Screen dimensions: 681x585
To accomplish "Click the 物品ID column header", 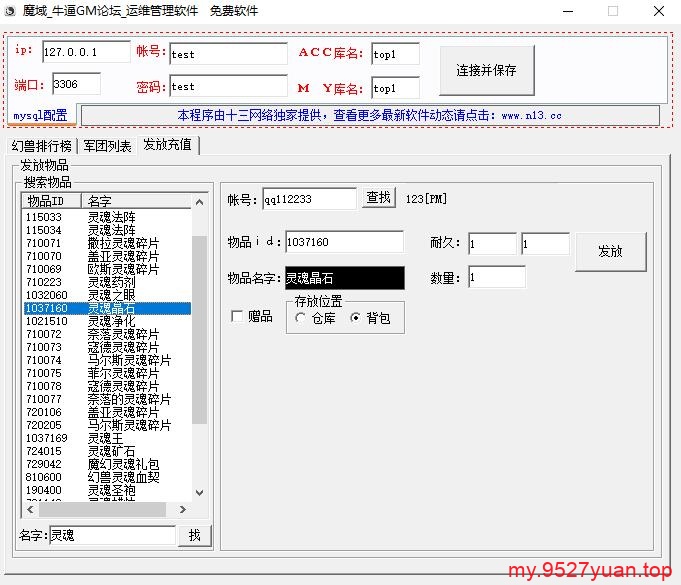I will pos(52,201).
